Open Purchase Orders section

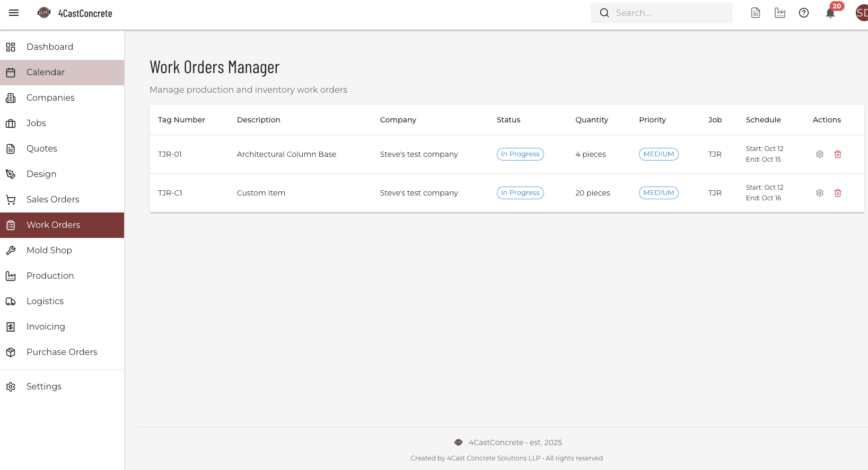click(x=62, y=352)
